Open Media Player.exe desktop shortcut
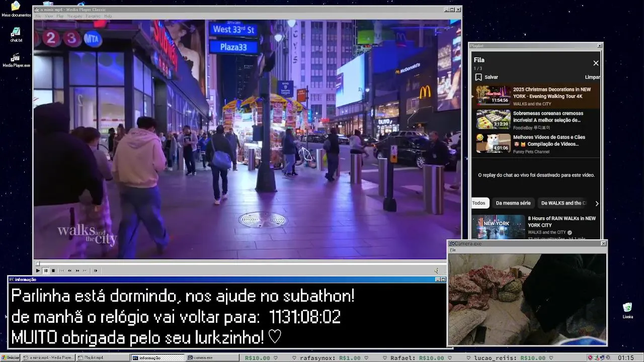Viewport: 644px width, 362px height. tap(16, 60)
